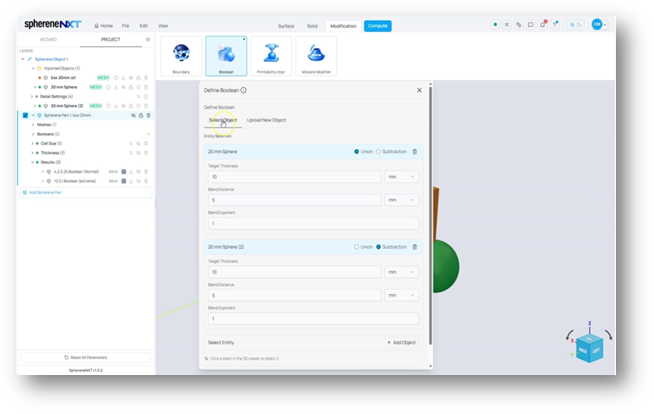
Task: Open the Edit menu
Action: 143,26
